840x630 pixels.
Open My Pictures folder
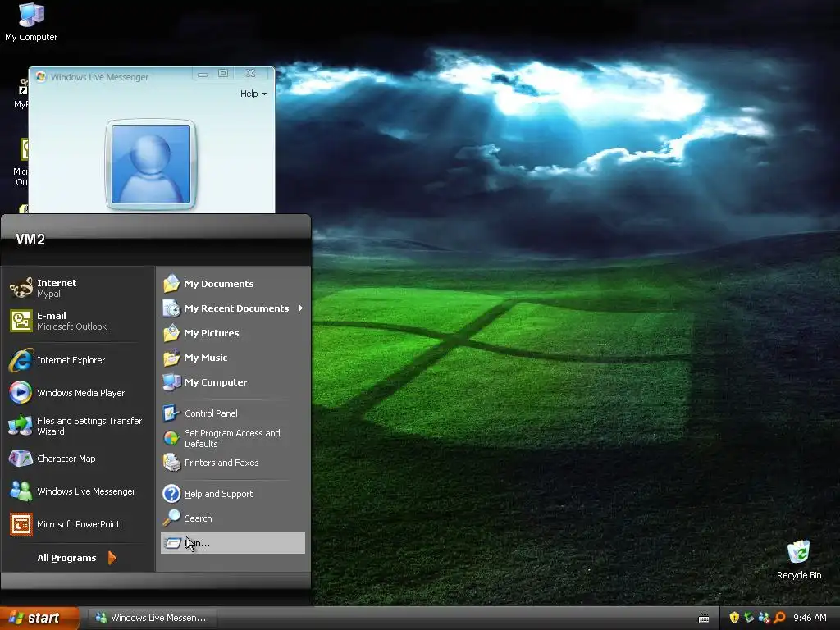point(232,333)
